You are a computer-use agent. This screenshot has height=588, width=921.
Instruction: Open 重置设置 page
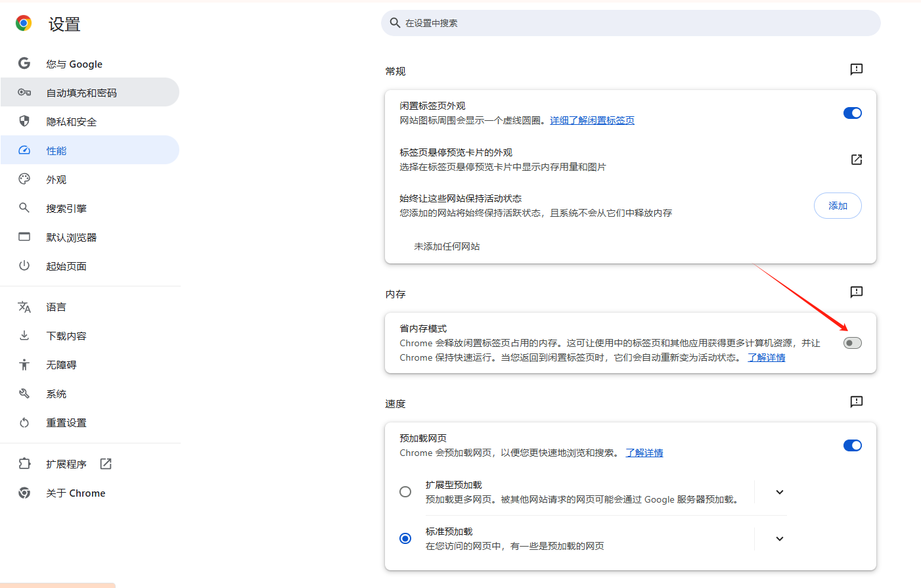[90, 422]
